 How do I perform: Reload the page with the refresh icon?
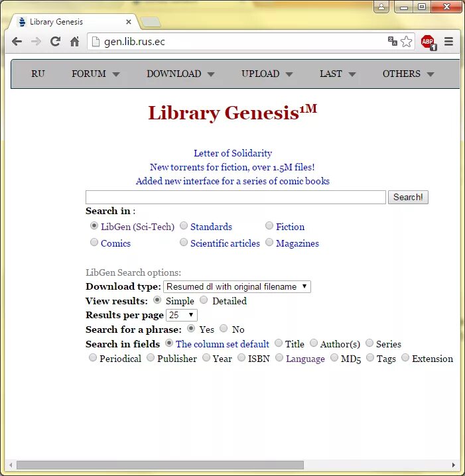coord(55,41)
